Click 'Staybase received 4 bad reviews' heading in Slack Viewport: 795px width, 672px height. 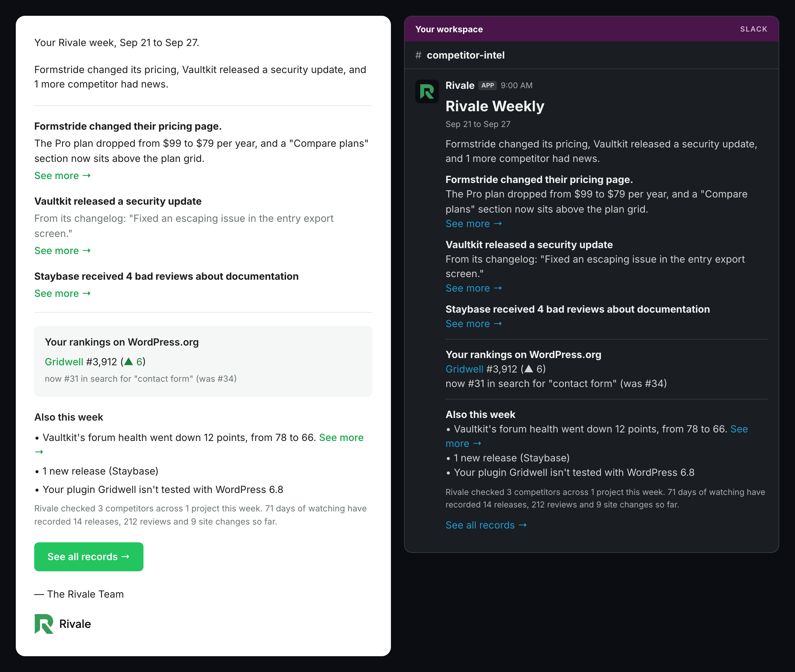coord(577,309)
